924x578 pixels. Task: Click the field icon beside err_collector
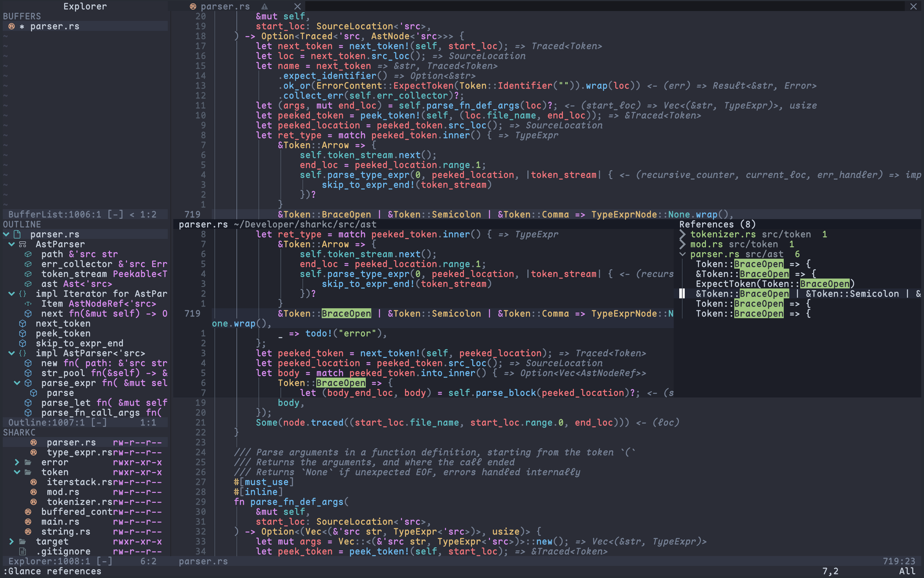point(28,264)
